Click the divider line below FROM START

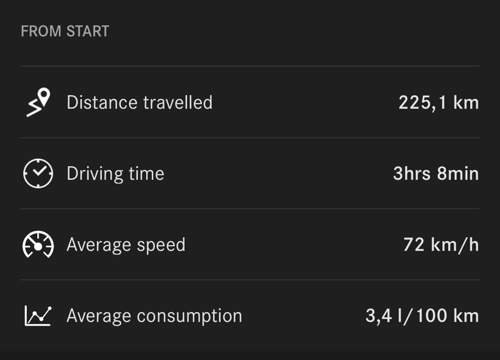250,66
